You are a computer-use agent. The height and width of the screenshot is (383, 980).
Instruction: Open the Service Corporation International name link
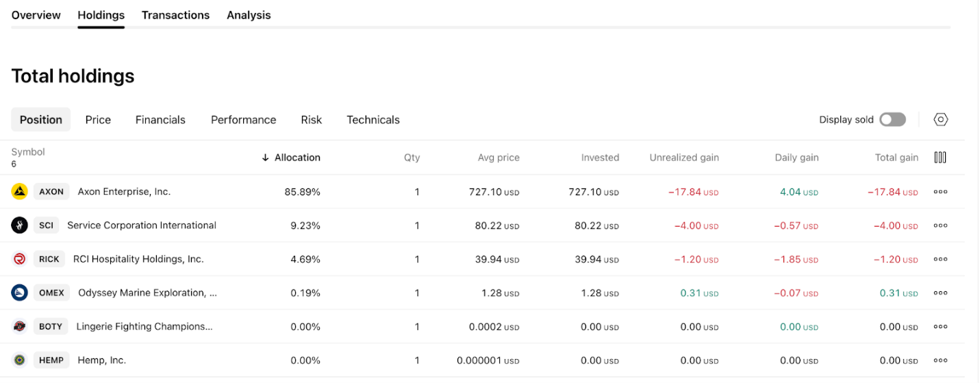click(142, 225)
